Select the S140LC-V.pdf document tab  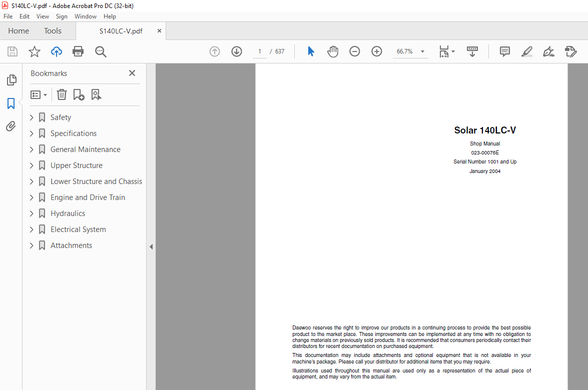coord(121,31)
